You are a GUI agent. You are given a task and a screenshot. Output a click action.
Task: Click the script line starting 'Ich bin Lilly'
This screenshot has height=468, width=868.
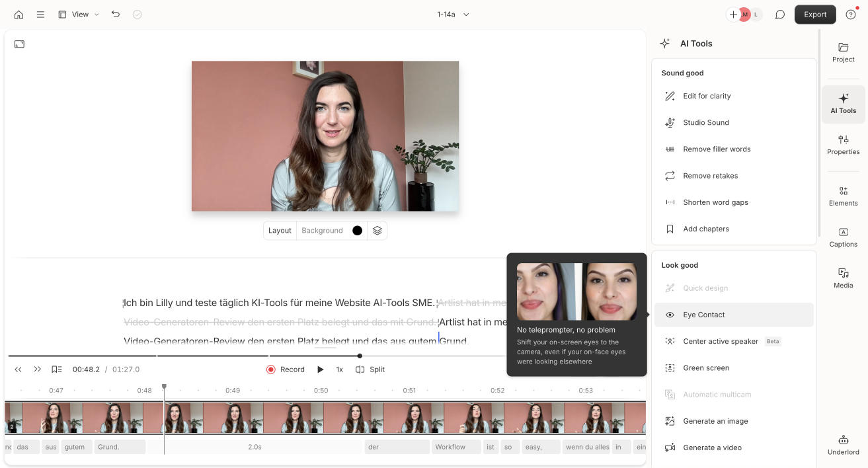pyautogui.click(x=280, y=303)
